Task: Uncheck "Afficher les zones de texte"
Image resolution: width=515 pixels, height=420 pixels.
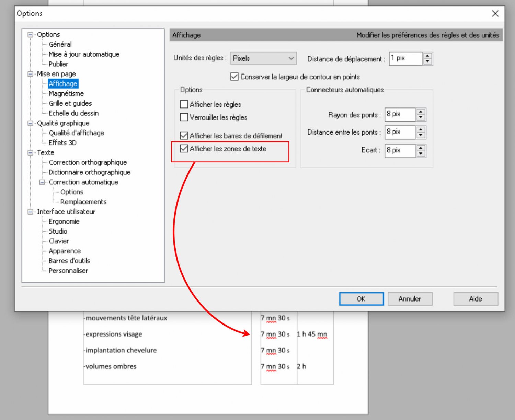Action: point(184,149)
